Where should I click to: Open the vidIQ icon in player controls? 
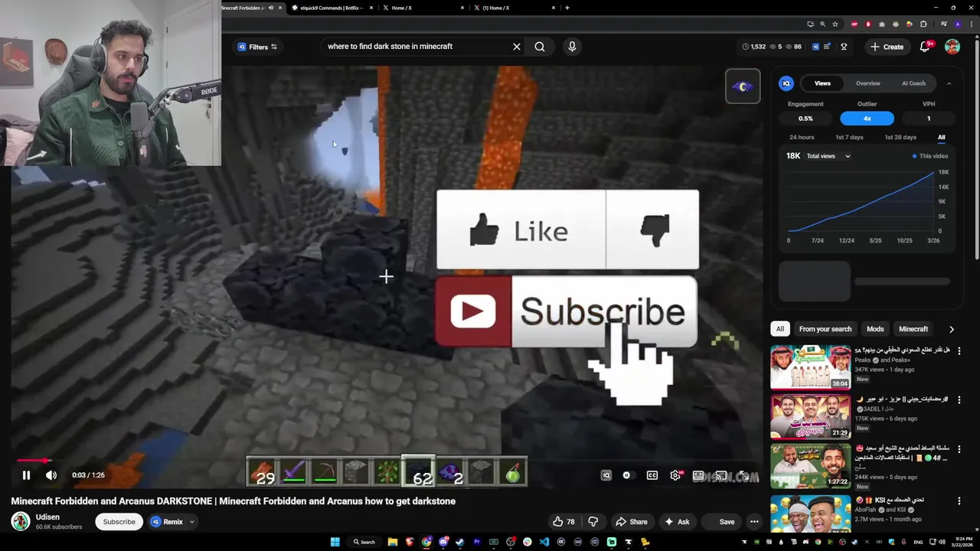[x=606, y=475]
